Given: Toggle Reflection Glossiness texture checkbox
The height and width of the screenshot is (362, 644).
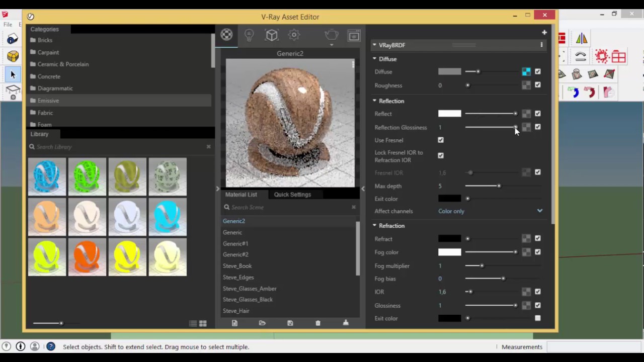Looking at the screenshot, I should click(538, 127).
